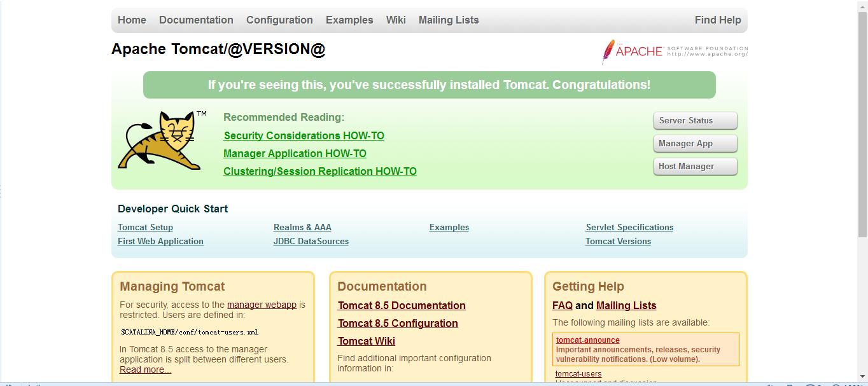Click the Documentation box heading
868x386 pixels.
[x=382, y=286]
